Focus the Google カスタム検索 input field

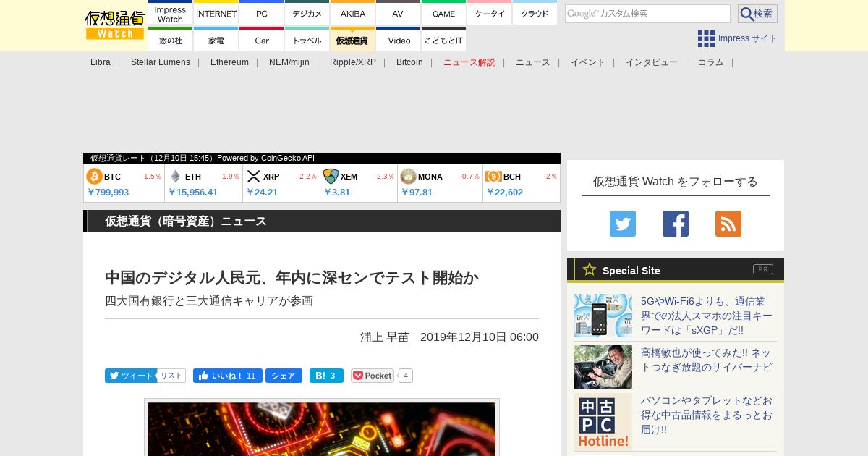point(647,14)
